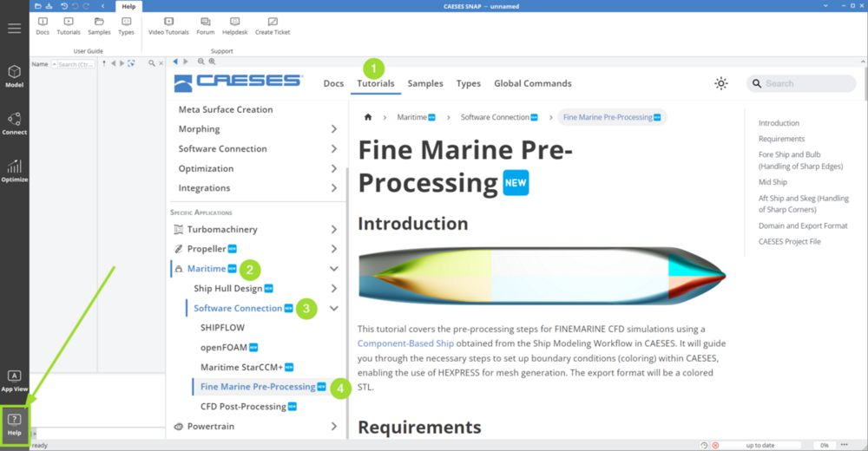Go forward in help browser
Image resolution: width=868 pixels, height=451 pixels.
click(186, 62)
